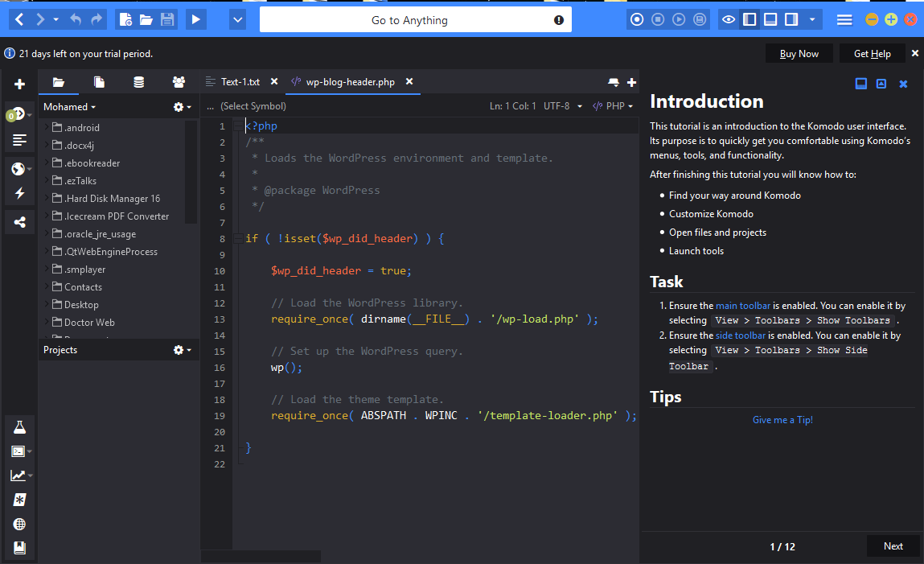Click the Give me a Tip! link
This screenshot has height=564, width=924.
coord(782,420)
